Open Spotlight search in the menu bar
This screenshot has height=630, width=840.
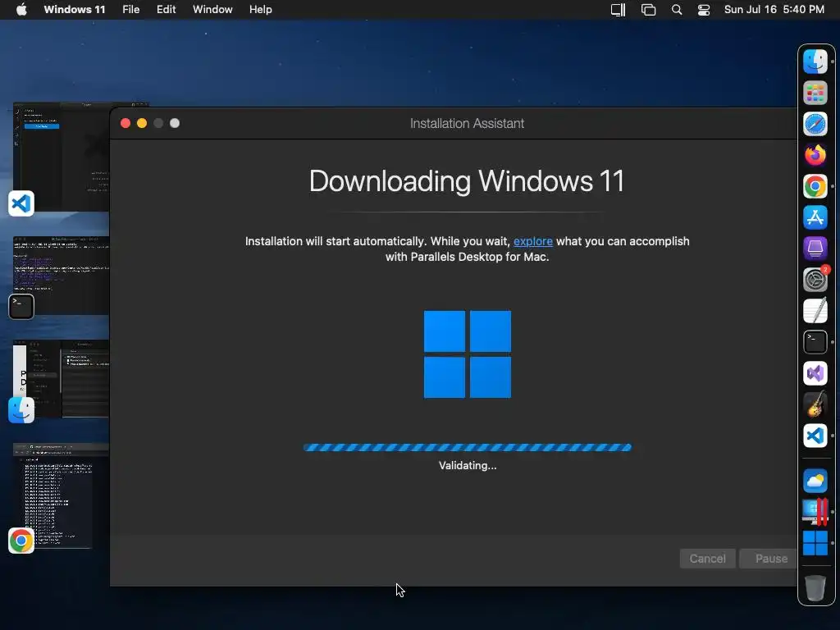pyautogui.click(x=677, y=10)
